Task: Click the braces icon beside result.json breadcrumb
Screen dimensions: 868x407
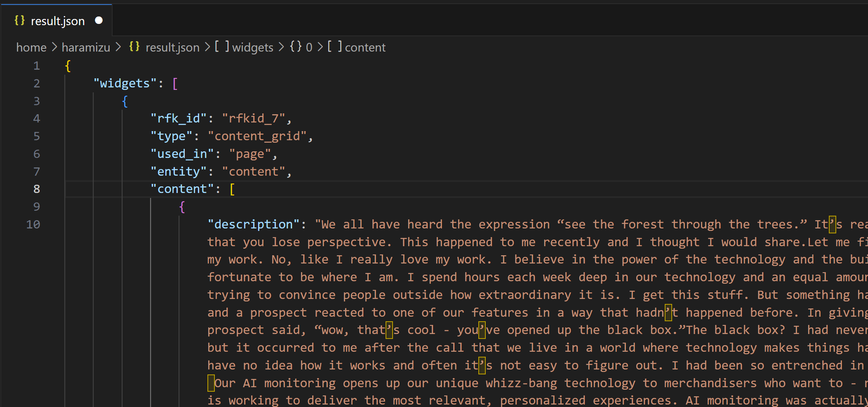Action: [x=134, y=47]
